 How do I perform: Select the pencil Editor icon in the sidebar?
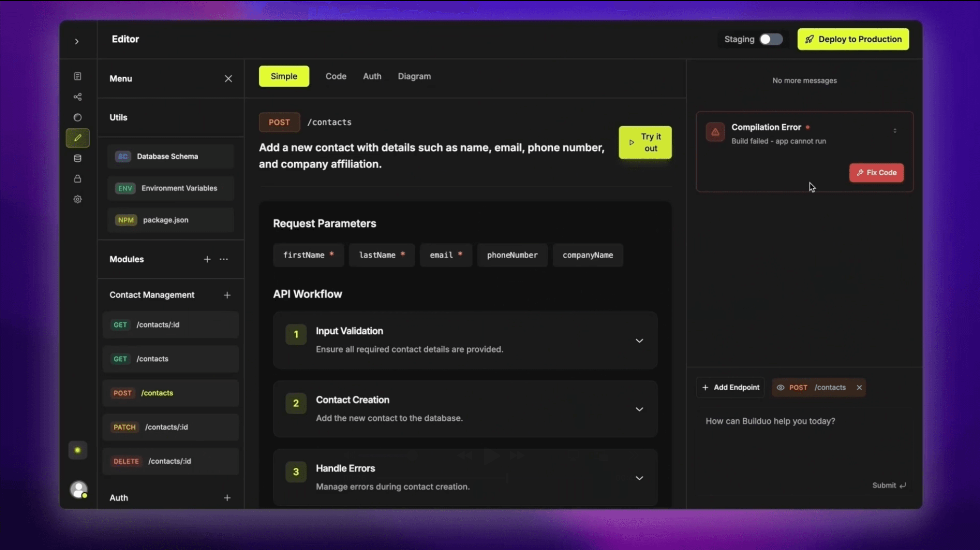[x=78, y=138]
